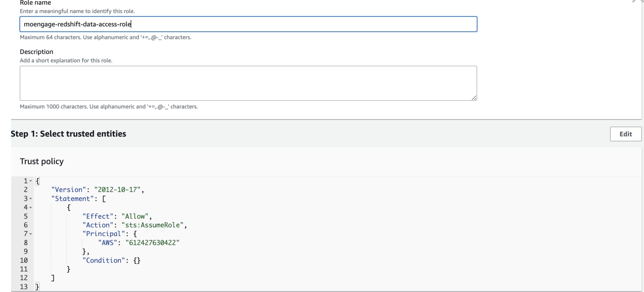Place cursor on the "Condition" key

pos(104,260)
